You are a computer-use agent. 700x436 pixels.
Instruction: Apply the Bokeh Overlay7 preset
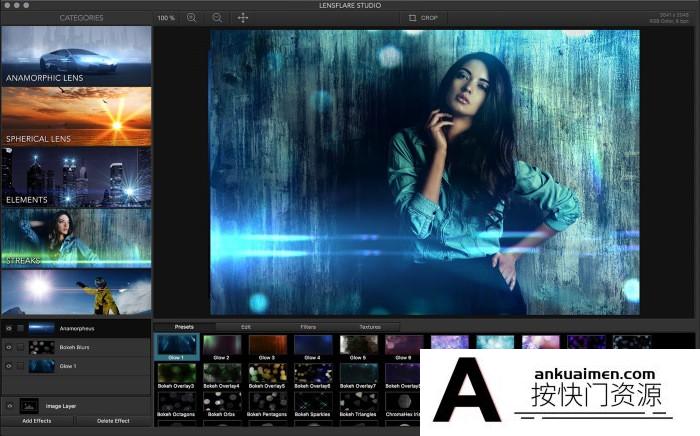[358, 376]
